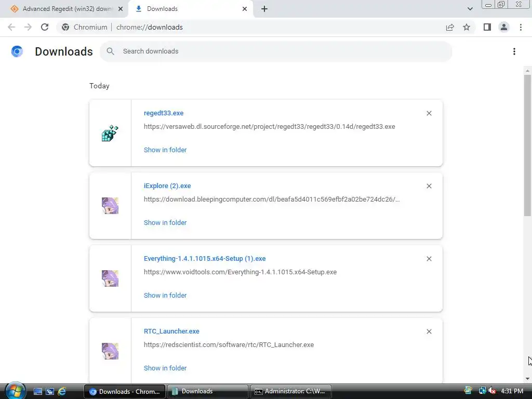Click the muted volume tray icon

click(491, 391)
